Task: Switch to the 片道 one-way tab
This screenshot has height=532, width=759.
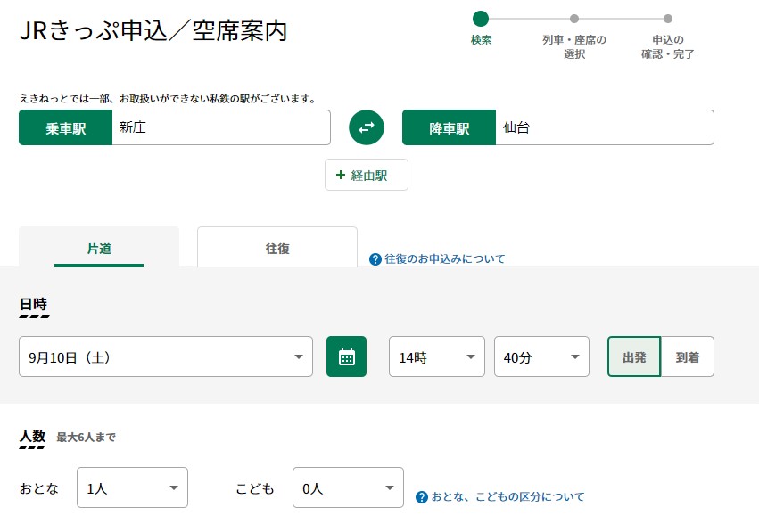Action: pyautogui.click(x=99, y=247)
